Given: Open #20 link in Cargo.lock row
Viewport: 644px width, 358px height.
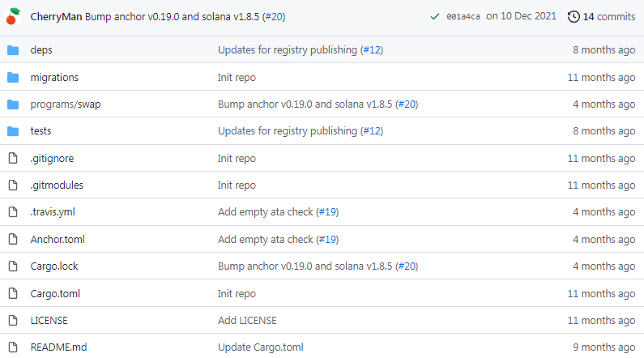Looking at the screenshot, I should click(407, 266).
